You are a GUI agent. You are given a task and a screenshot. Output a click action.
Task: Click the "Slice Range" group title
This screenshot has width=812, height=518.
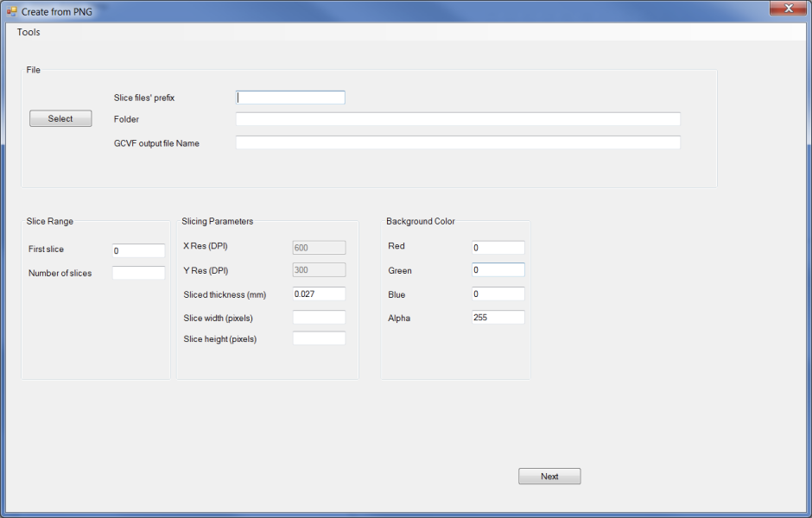(x=50, y=221)
